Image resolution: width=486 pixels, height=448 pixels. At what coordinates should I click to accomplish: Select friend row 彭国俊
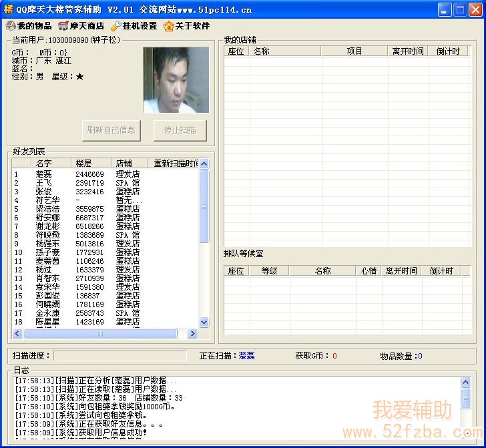tap(105, 296)
